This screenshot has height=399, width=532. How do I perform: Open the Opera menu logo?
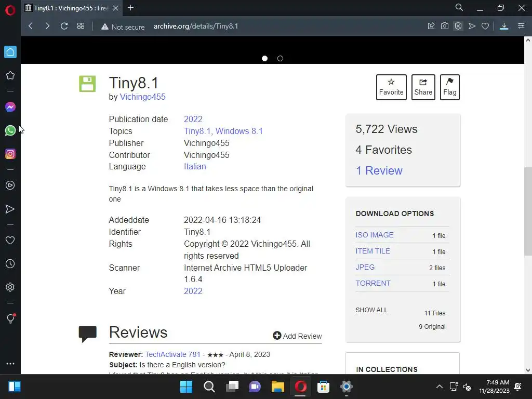(10, 10)
